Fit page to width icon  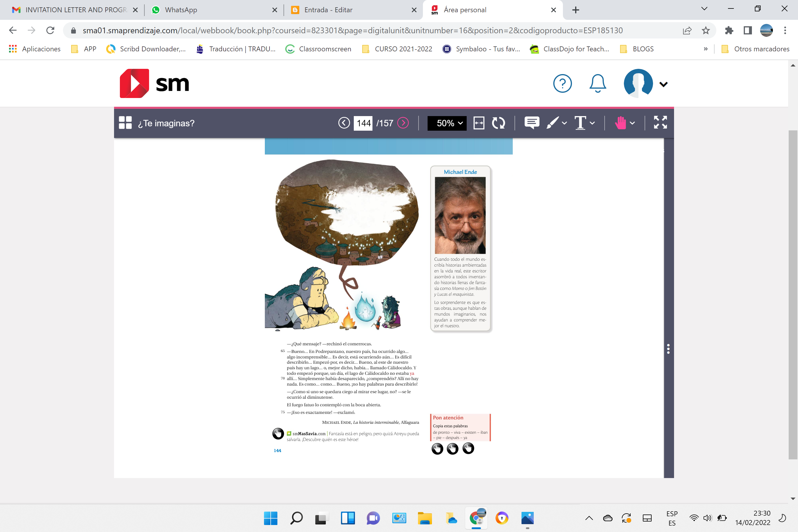coord(479,123)
